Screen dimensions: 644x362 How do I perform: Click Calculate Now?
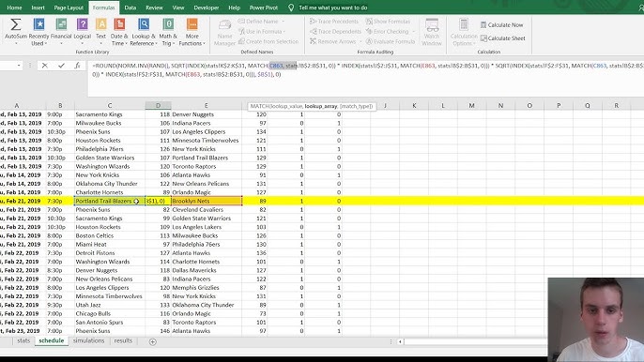[501, 25]
